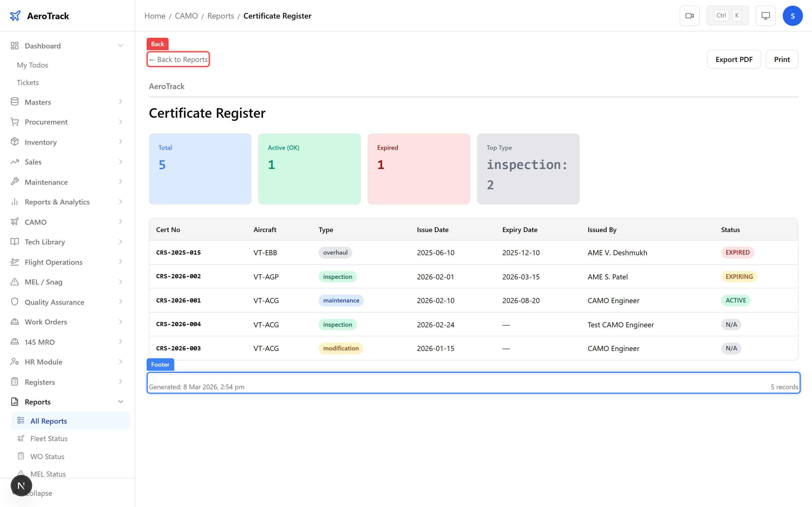Click the Export PDF button

[x=734, y=59]
